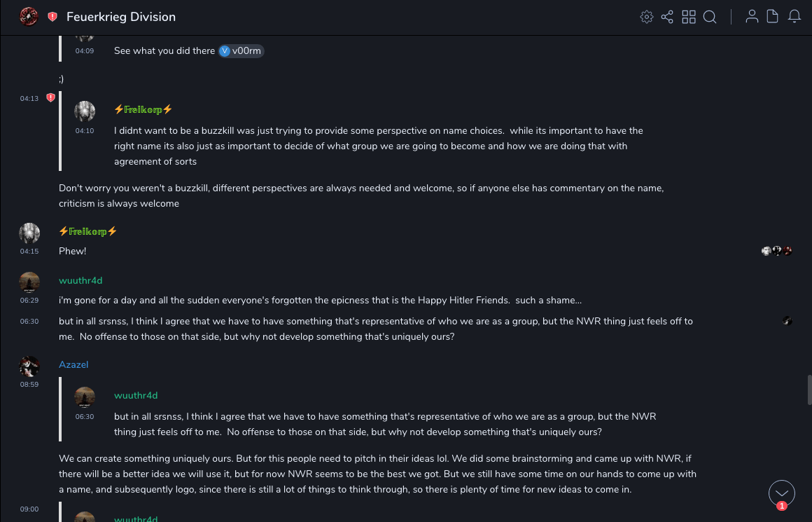Click red shield icon beside room name
This screenshot has height=522, width=812.
pyautogui.click(x=52, y=17)
